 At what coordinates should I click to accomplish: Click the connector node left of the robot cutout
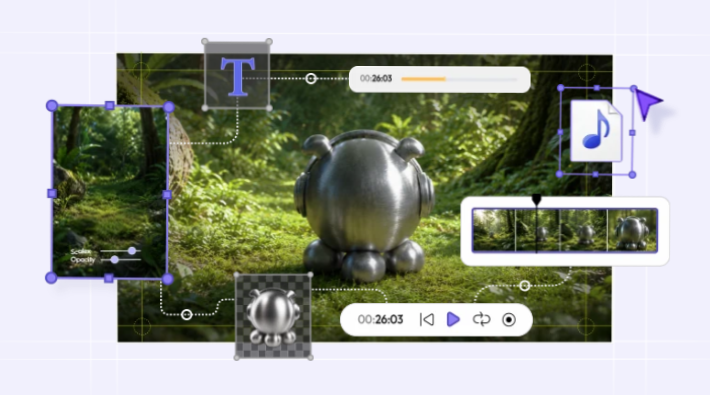[187, 314]
